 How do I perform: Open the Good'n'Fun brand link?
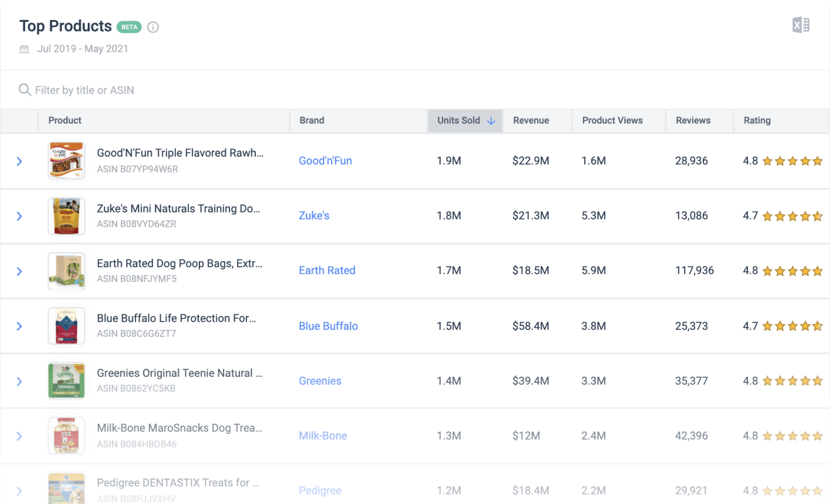pyautogui.click(x=325, y=160)
